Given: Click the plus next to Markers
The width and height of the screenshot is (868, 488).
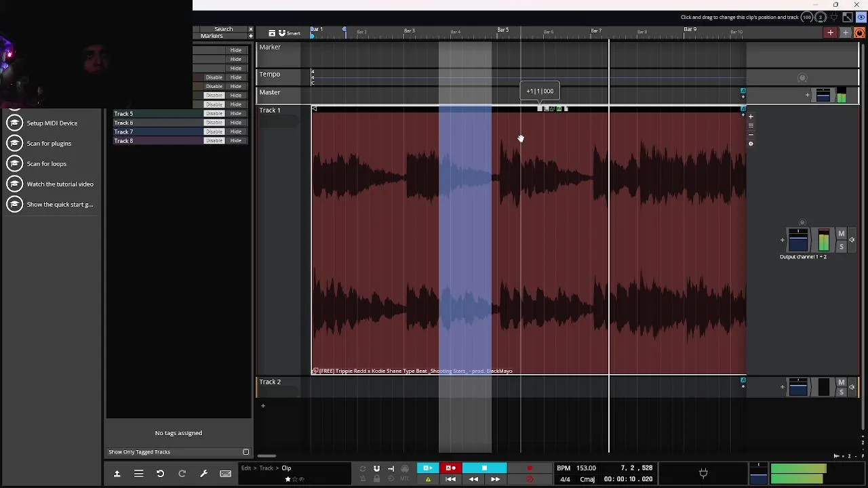Looking at the screenshot, I should (x=251, y=36).
